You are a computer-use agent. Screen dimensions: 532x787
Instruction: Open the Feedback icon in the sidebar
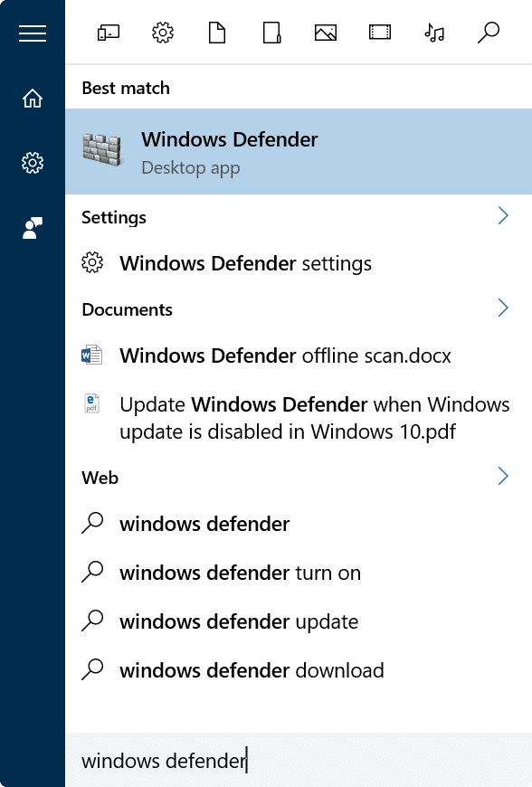[33, 228]
